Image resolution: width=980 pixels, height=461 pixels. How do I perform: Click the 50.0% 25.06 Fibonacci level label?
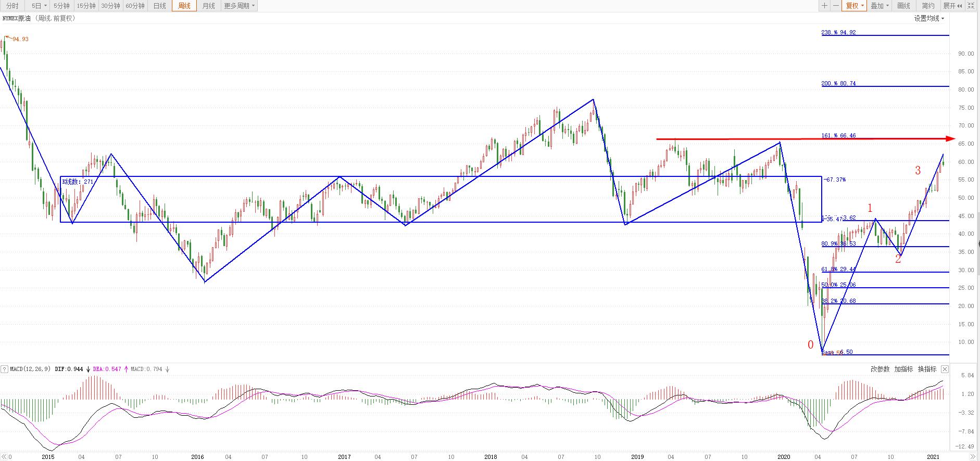pyautogui.click(x=838, y=285)
